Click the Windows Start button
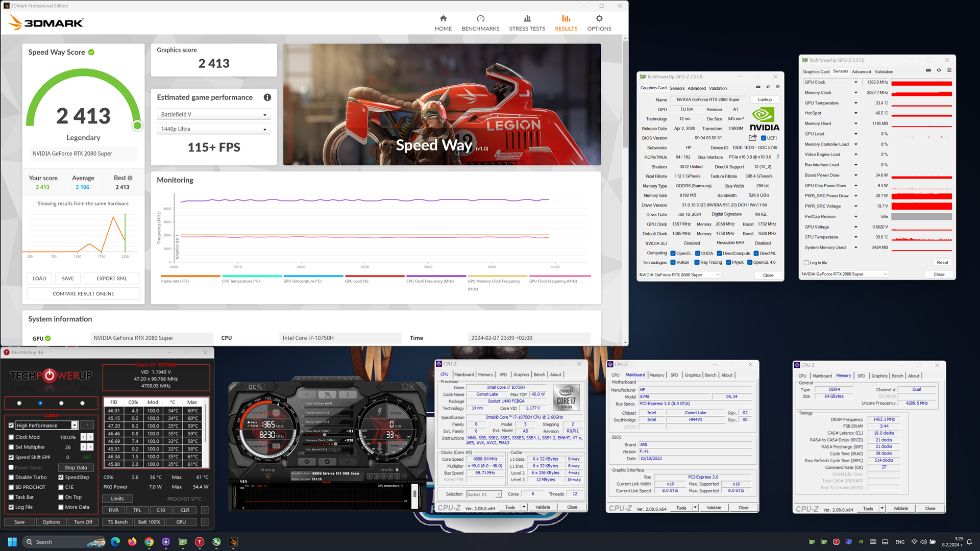 12,542
